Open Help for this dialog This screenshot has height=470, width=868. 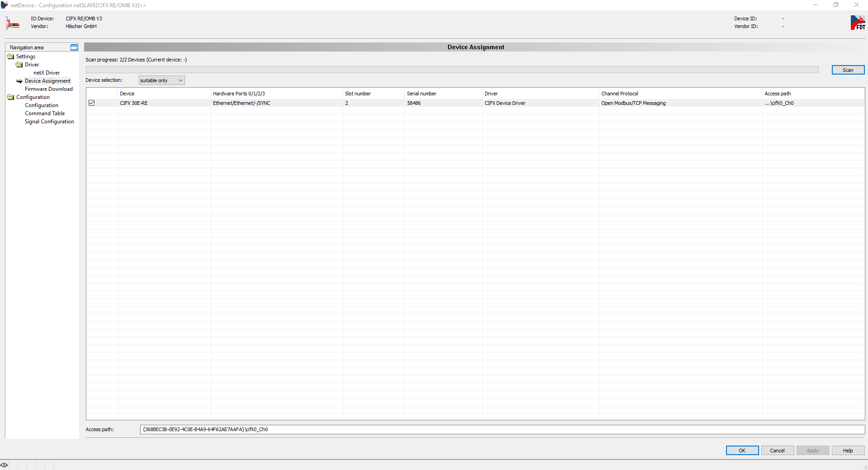pyautogui.click(x=848, y=451)
